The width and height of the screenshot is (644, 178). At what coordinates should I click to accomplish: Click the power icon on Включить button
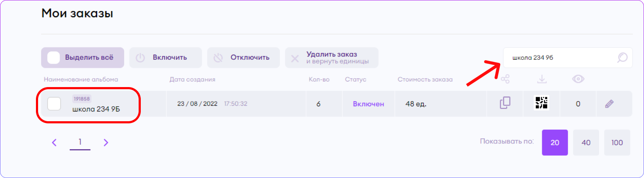[x=140, y=58]
